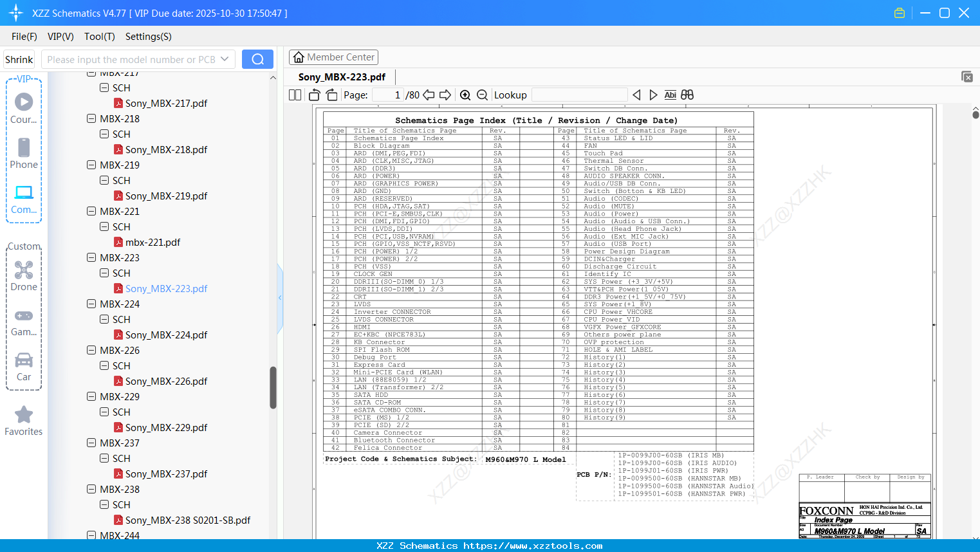Screen dimensions: 980x552
Task: Find next lookup match
Action: tap(653, 95)
